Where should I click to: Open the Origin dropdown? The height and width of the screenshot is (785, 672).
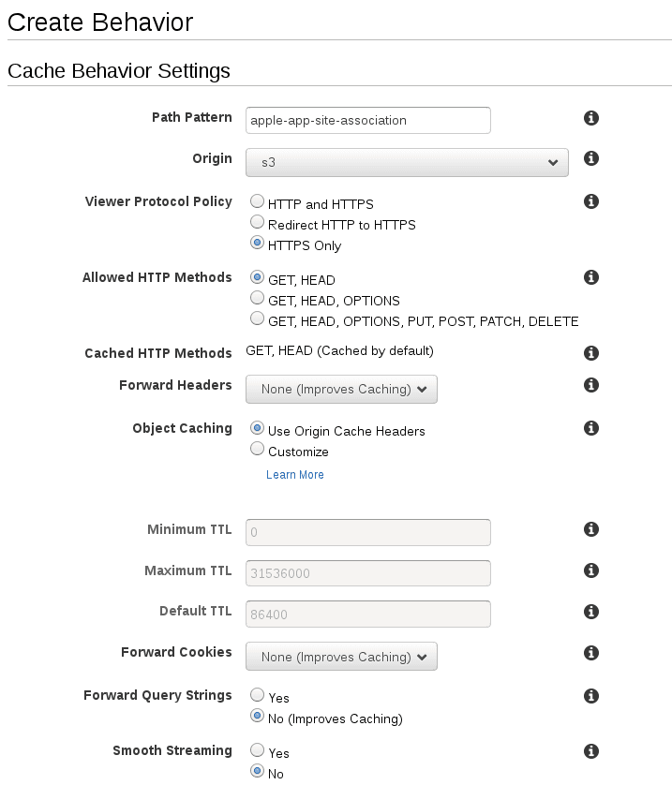click(x=407, y=162)
